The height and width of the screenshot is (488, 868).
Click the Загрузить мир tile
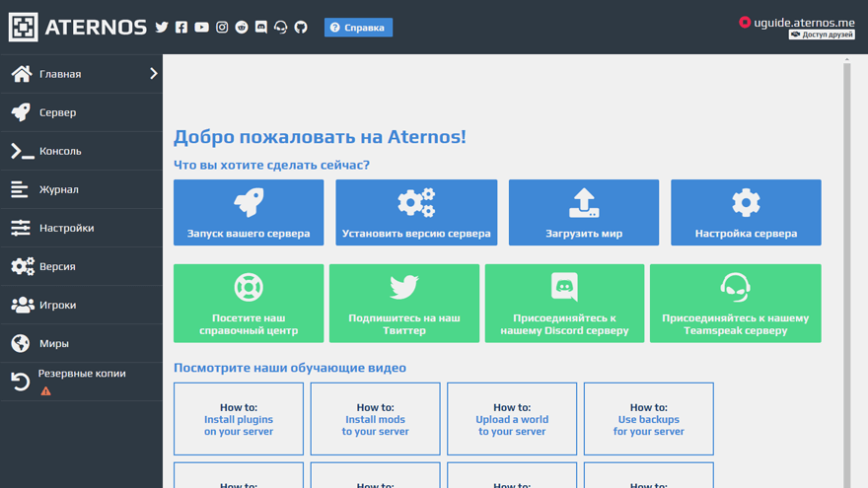pos(584,212)
